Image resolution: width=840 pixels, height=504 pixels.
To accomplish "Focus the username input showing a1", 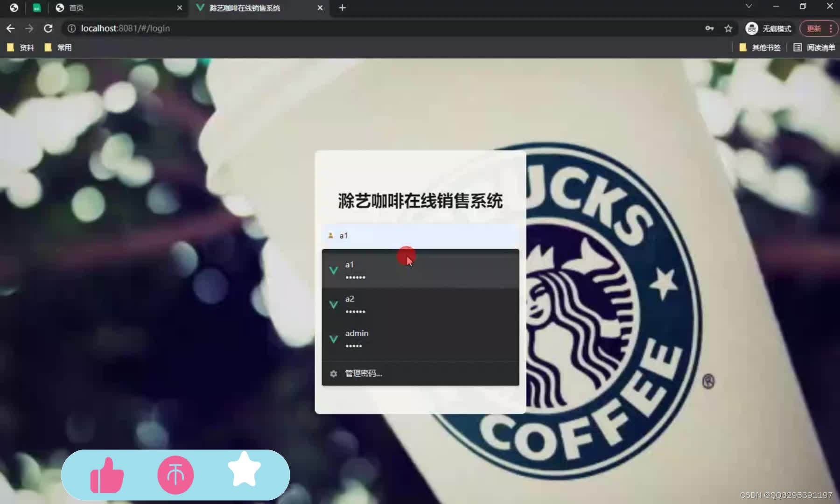I will [420, 236].
